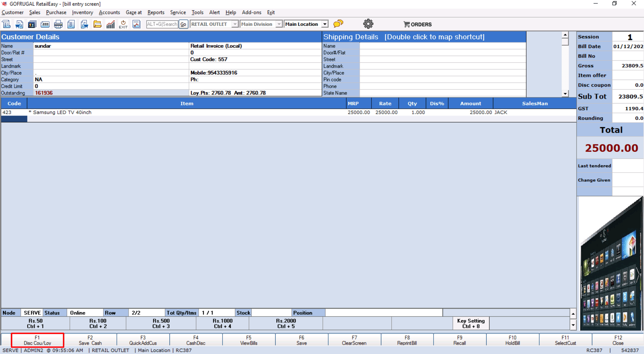This screenshot has height=354, width=644.
Task: Open the Reports menu
Action: (x=156, y=12)
